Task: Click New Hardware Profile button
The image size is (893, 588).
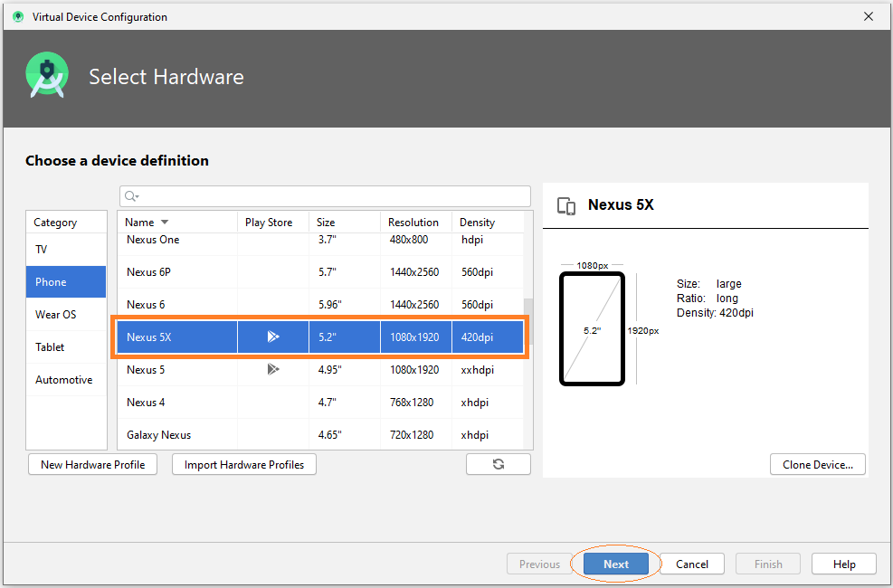Action: [x=93, y=464]
